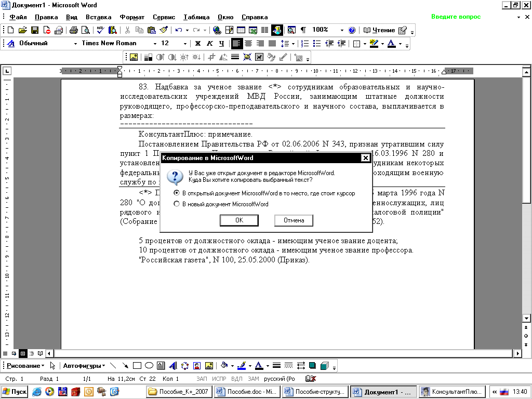This screenshot has width=532, height=399.
Task: Insert WordArt icon on Drawing toolbar
Action: 172,366
